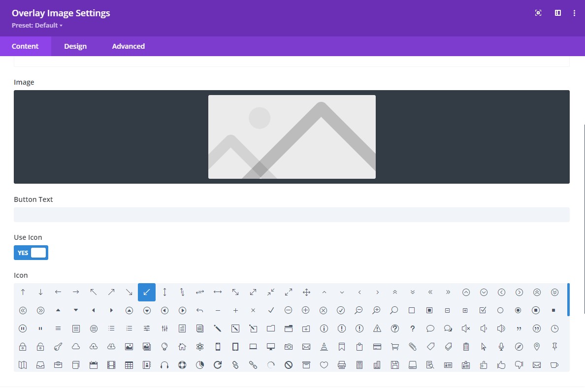Image resolution: width=585 pixels, height=392 pixels.
Task: Choose the thumbs down icon
Action: [519, 365]
